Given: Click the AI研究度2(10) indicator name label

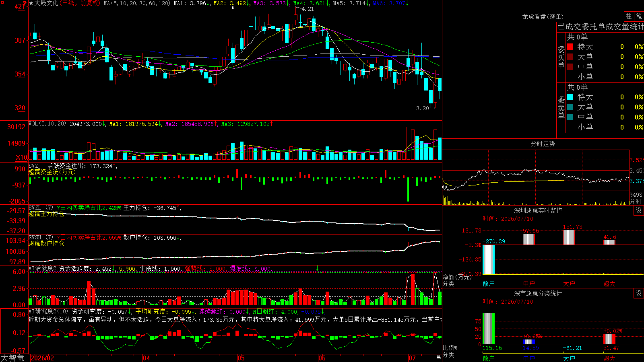Looking at the screenshot, I should click(x=48, y=311).
